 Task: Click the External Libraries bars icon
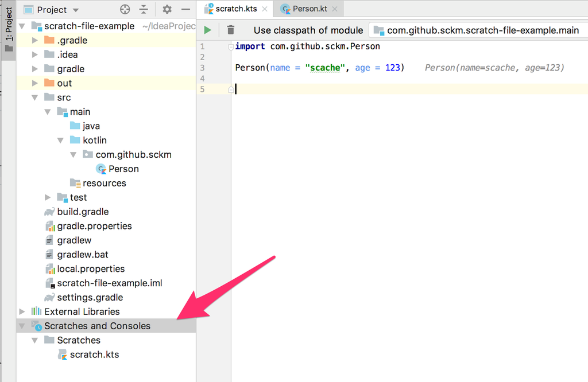36,311
